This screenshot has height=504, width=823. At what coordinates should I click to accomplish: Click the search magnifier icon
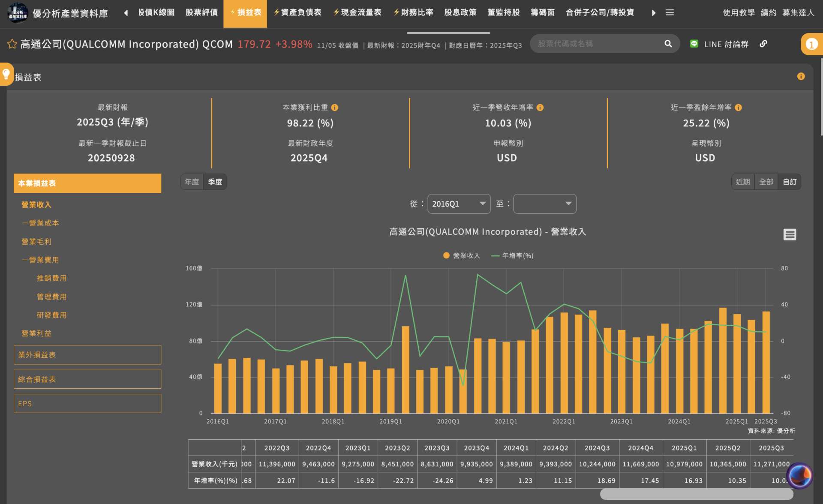(x=668, y=44)
